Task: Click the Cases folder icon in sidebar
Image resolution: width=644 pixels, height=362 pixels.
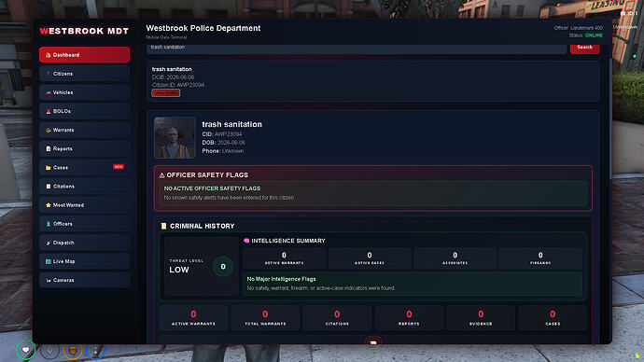Action: pyautogui.click(x=48, y=167)
